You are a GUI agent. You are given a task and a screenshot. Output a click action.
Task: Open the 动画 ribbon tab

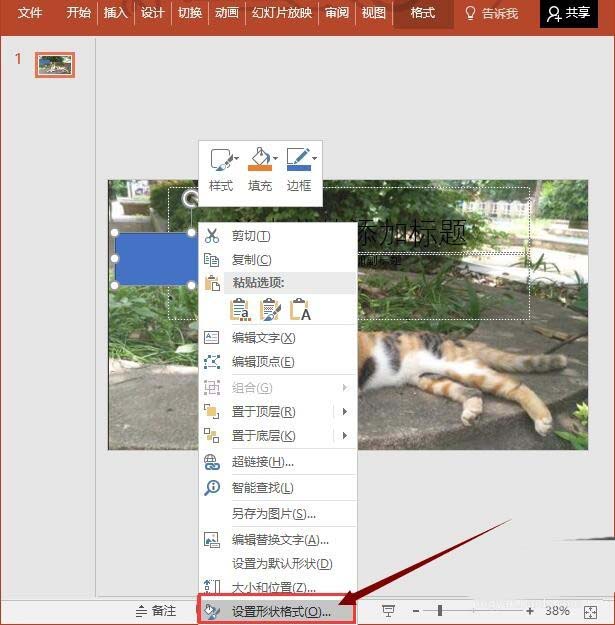pyautogui.click(x=226, y=13)
